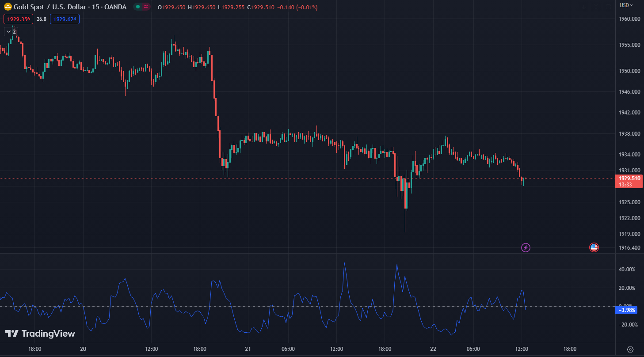The image size is (644, 357).
Task: Click the purple lightning bolt event marker
Action: click(526, 247)
